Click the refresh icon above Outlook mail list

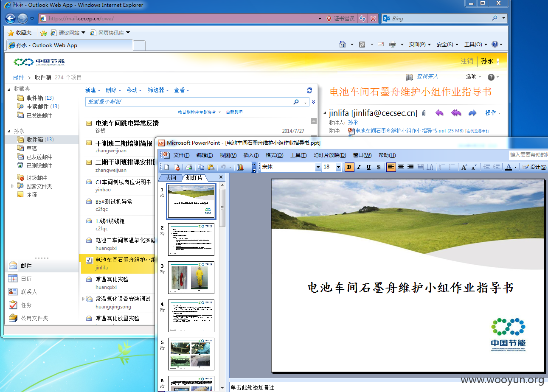309,90
